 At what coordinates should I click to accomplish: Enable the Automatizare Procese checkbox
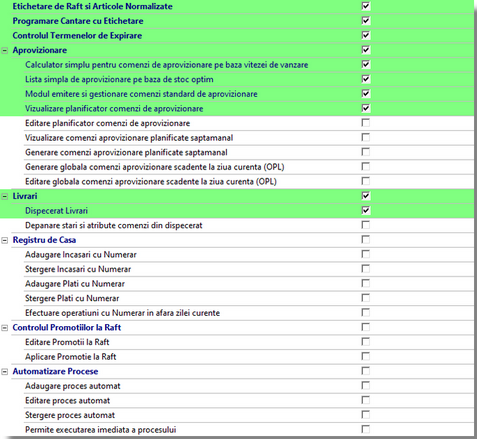click(x=366, y=371)
